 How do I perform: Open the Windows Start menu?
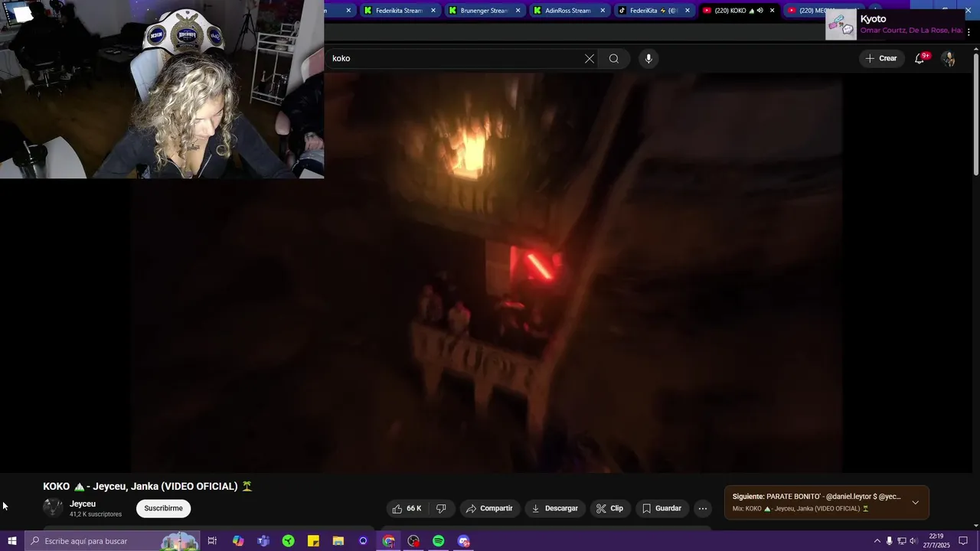tap(11, 541)
